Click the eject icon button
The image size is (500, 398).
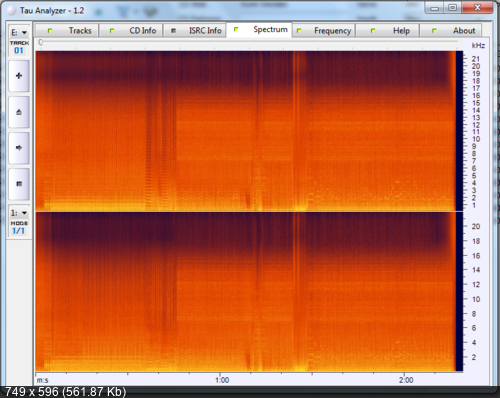19,112
